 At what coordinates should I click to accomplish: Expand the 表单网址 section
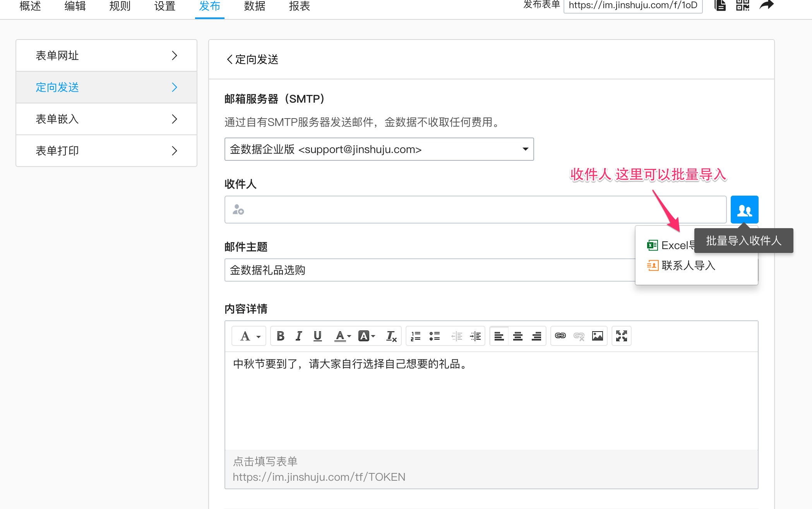[x=106, y=55]
